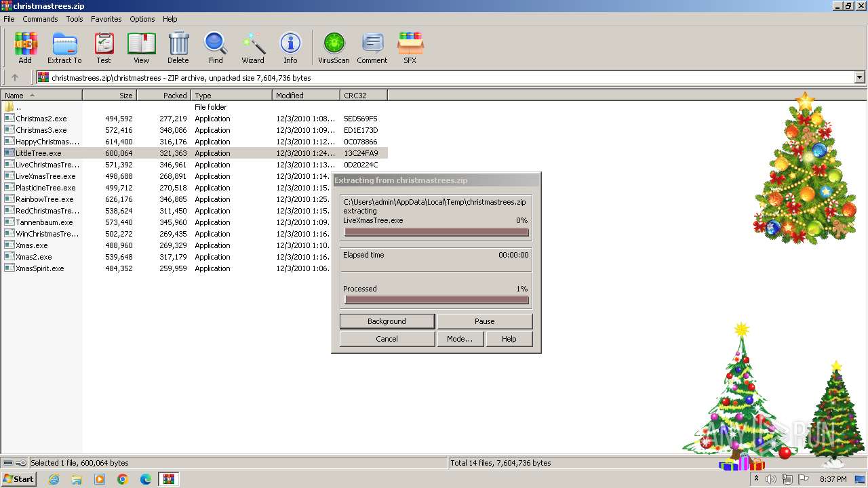The image size is (868, 488).
Task: Run the Test archive tool
Action: 104,48
